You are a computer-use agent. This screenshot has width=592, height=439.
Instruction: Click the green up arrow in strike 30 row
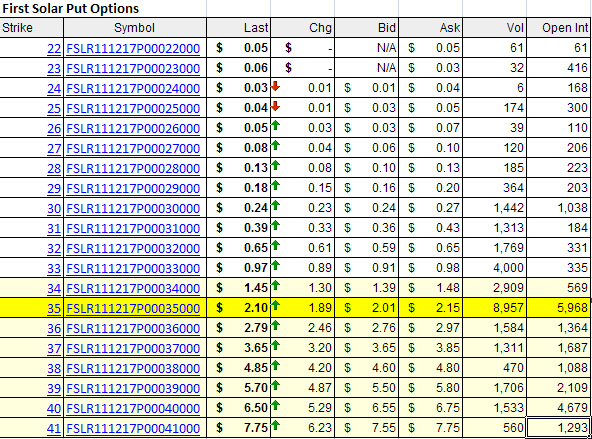276,205
